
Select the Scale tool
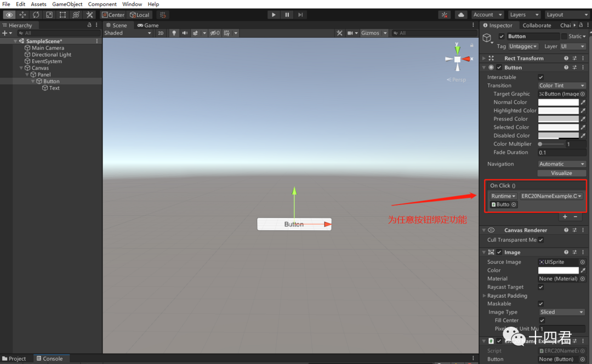click(49, 15)
